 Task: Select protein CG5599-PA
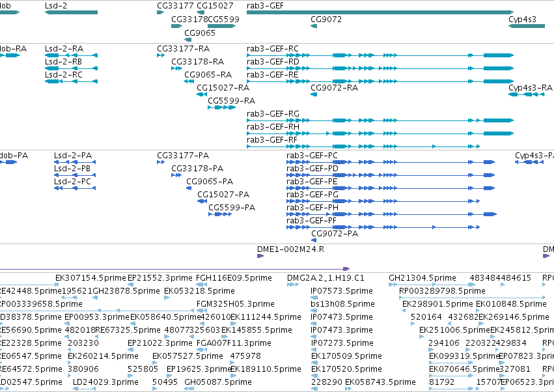(232, 208)
